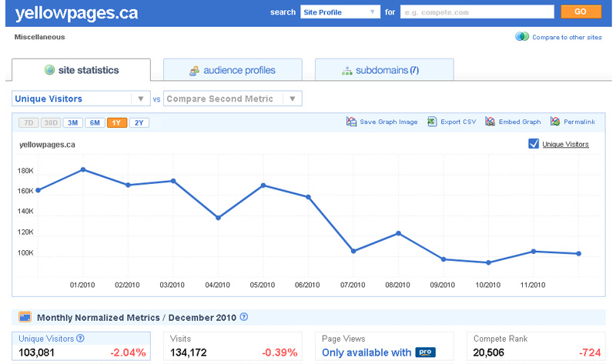Click the Permalink icon

(554, 122)
